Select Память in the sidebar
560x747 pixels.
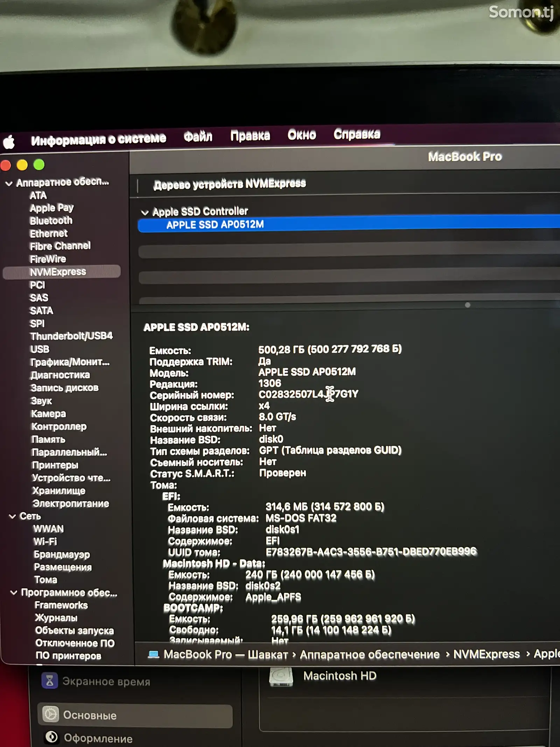click(48, 440)
